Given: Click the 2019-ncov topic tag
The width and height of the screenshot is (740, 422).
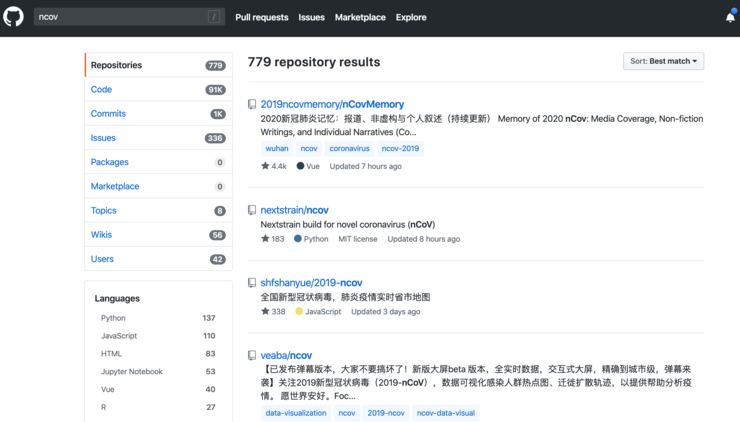Looking at the screenshot, I should click(386, 413).
